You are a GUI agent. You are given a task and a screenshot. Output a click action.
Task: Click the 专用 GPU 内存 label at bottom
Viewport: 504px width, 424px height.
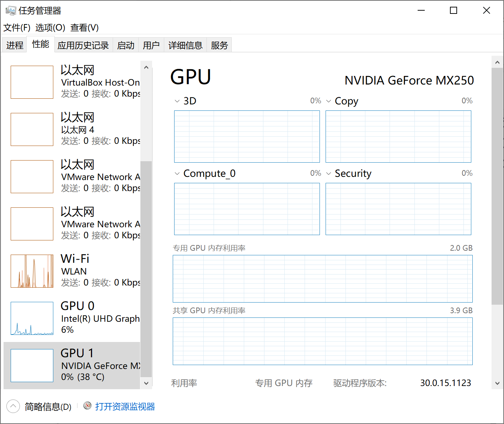click(284, 383)
